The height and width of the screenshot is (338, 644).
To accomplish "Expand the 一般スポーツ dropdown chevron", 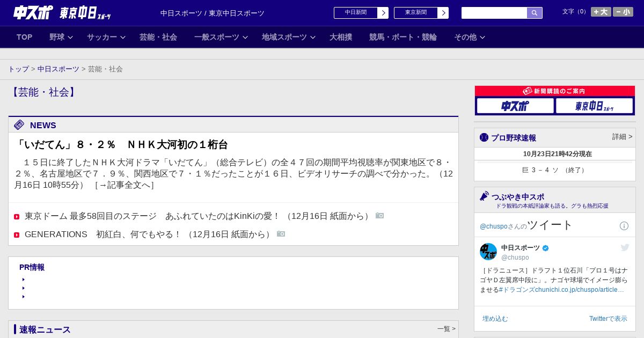I will tap(245, 38).
